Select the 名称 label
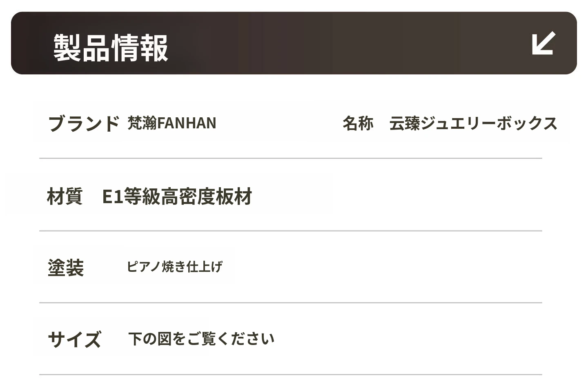Image resolution: width=588 pixels, height=392 pixels. point(358,123)
